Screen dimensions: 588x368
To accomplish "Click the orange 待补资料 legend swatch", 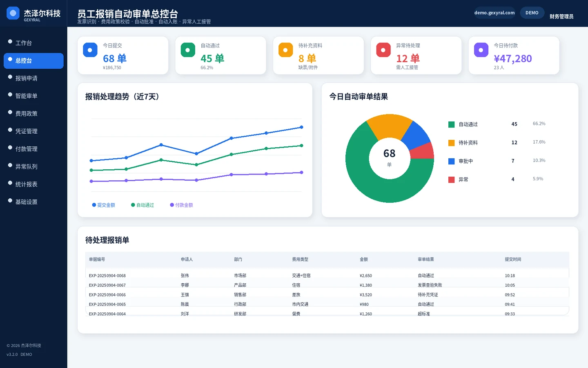I will [452, 143].
